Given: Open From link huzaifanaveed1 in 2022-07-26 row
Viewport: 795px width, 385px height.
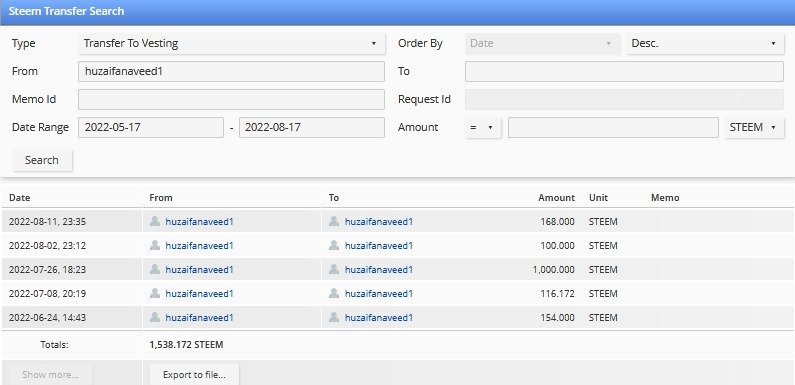Looking at the screenshot, I should pos(199,270).
